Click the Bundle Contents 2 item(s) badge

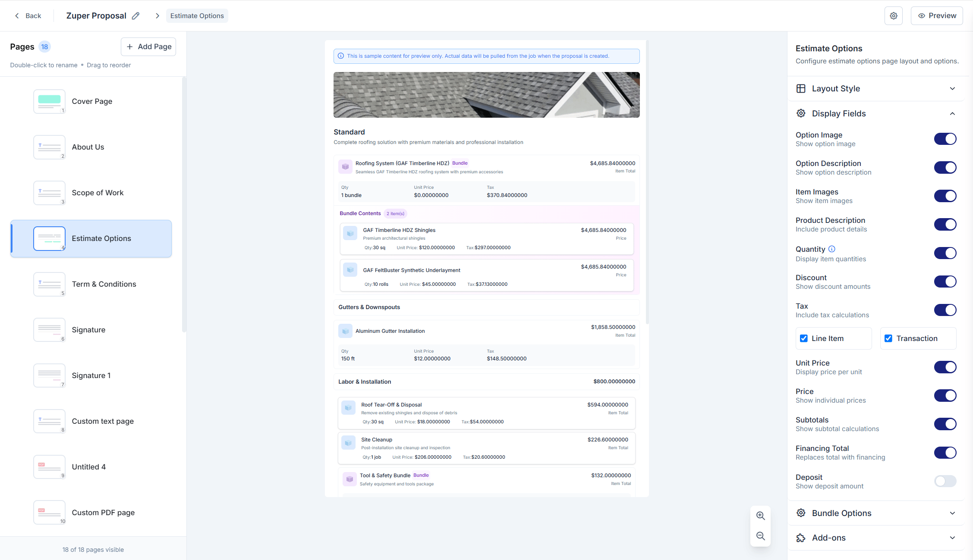tap(395, 213)
